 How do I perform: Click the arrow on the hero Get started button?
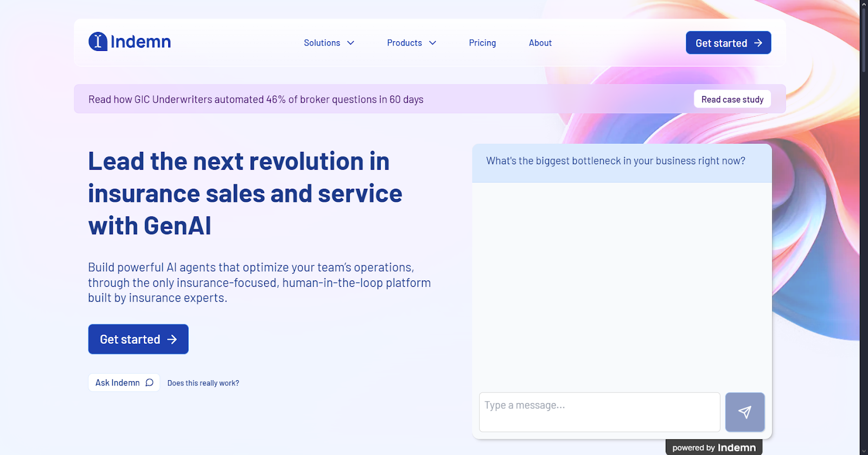pyautogui.click(x=172, y=339)
